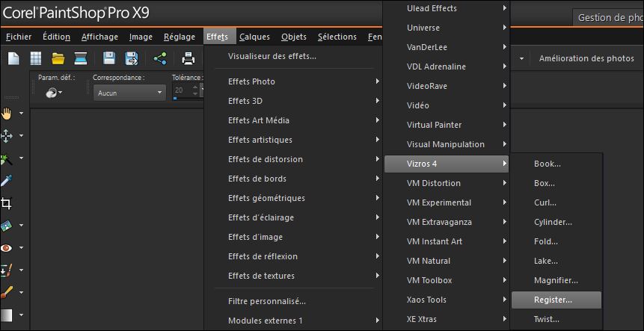Click Tolérance slider bar
The width and height of the screenshot is (644, 331).
tap(188, 99)
